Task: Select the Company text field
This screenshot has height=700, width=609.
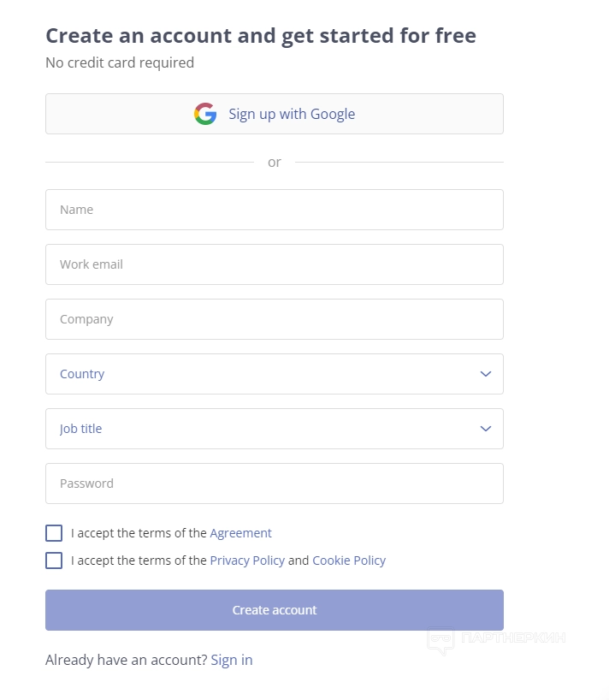Action: (274, 319)
